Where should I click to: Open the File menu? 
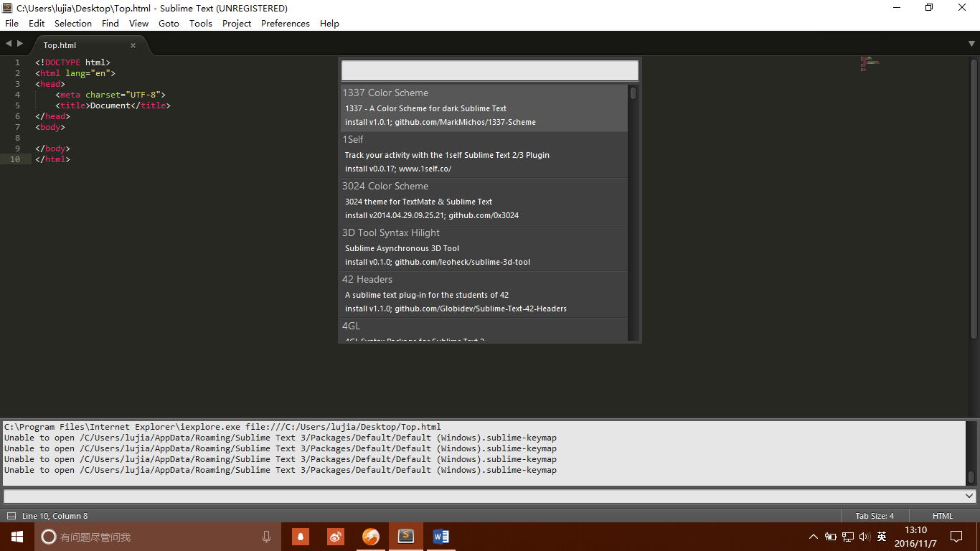click(x=11, y=23)
